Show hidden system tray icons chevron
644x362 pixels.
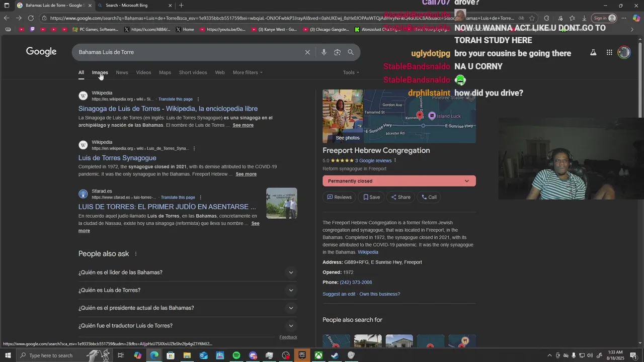click(549, 355)
